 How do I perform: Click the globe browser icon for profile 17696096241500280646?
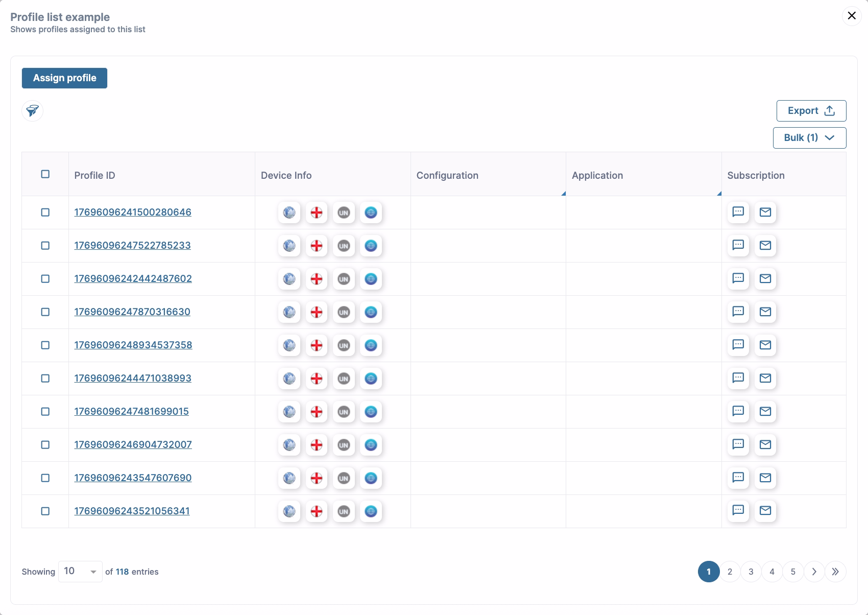[x=289, y=212]
